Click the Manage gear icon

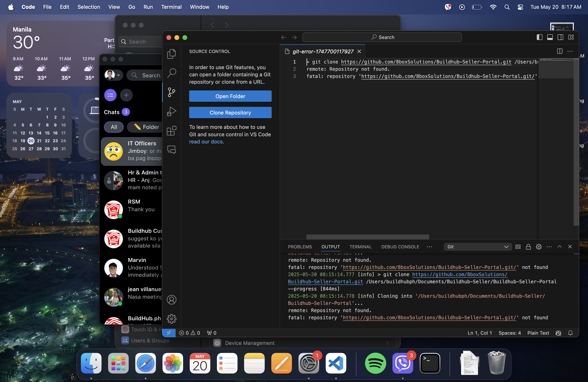click(171, 319)
